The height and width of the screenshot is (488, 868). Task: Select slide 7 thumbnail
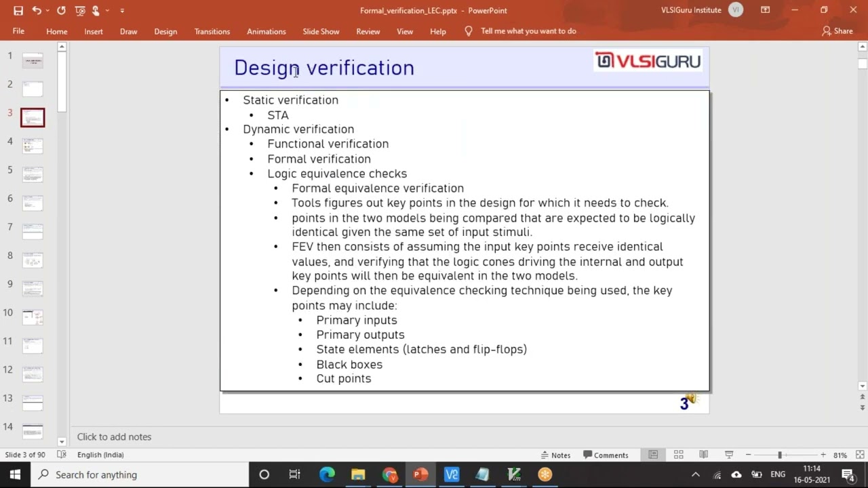tap(33, 231)
